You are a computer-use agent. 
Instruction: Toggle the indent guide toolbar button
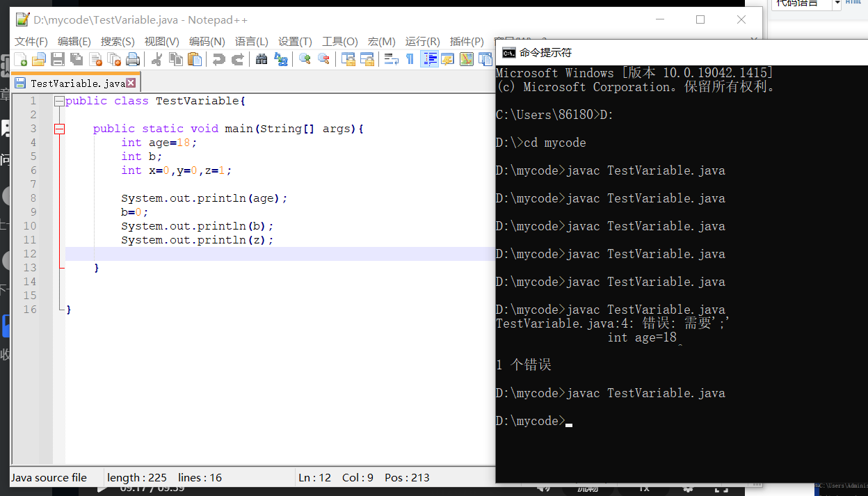[429, 59]
